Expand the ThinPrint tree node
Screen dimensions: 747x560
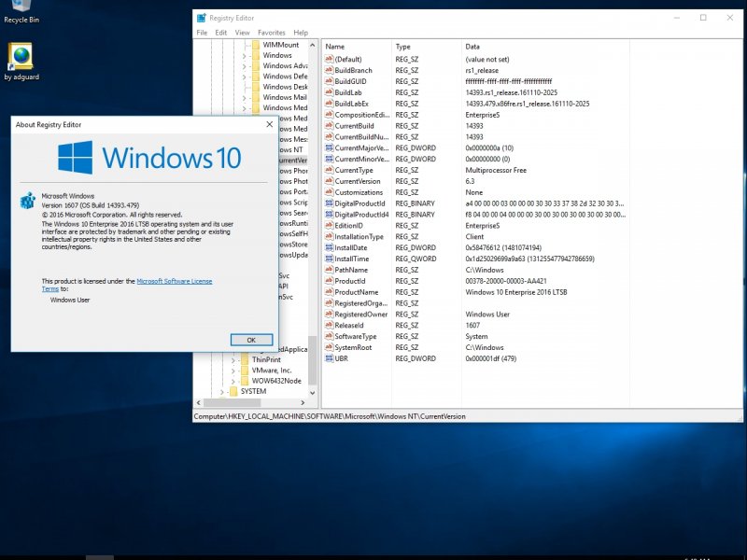233,360
